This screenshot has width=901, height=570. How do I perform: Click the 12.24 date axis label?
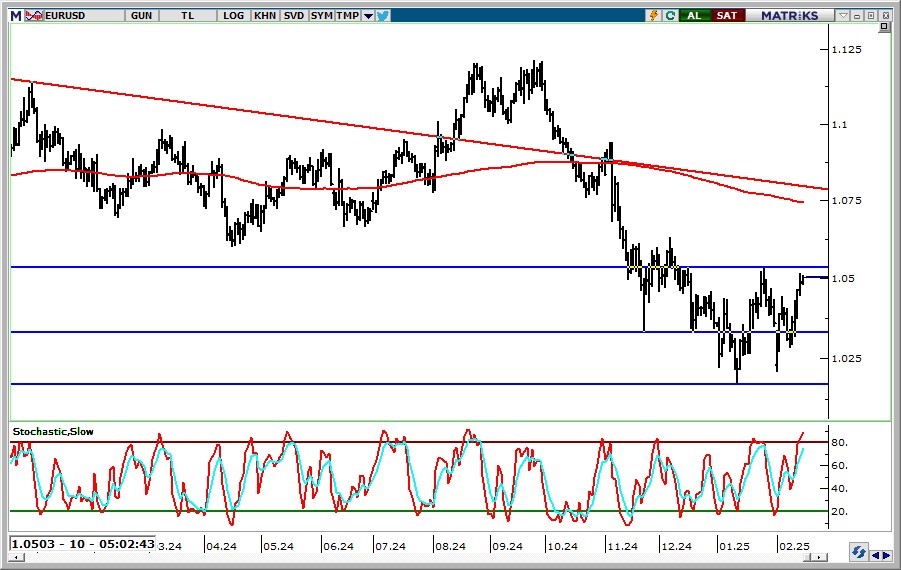click(676, 546)
